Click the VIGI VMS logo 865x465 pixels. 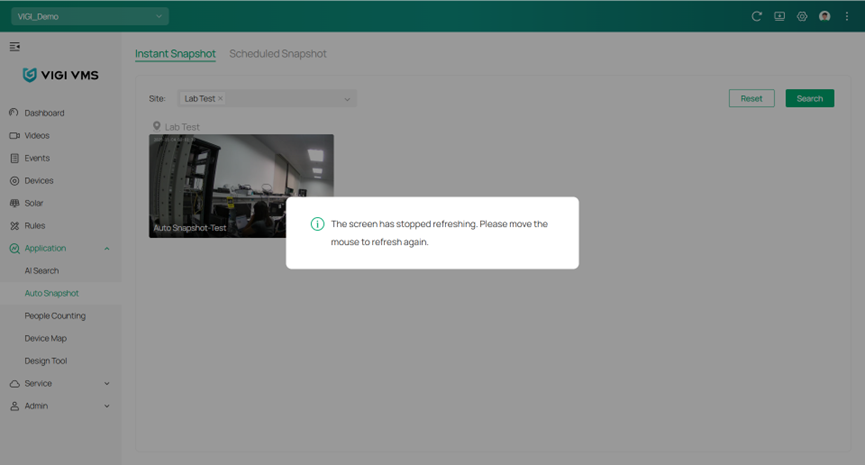pyautogui.click(x=61, y=75)
